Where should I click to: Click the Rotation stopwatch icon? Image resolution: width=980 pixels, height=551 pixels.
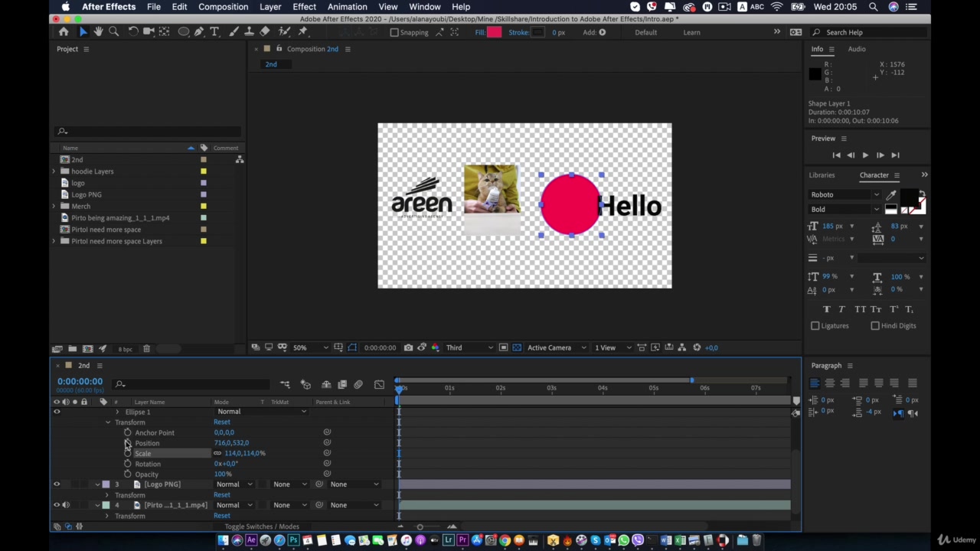(128, 464)
